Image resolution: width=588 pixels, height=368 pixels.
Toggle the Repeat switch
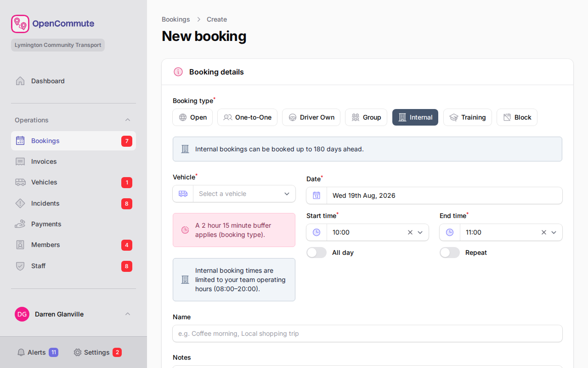[450, 253]
